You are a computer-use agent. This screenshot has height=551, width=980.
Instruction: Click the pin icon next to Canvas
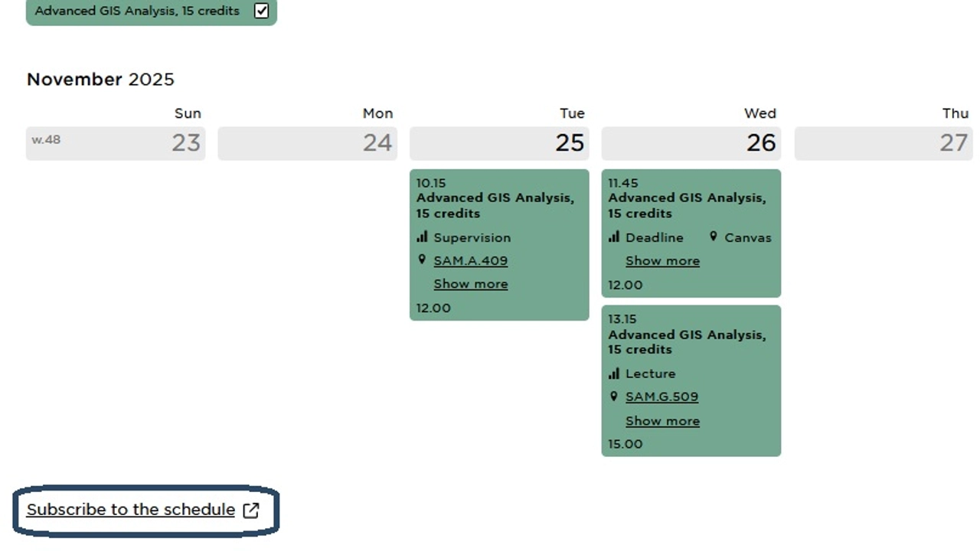click(714, 237)
